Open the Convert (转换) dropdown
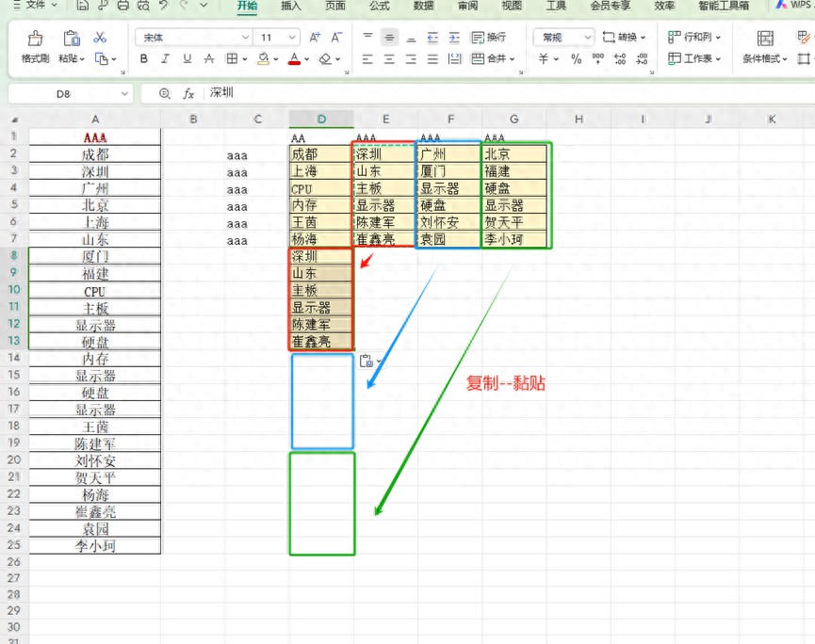Image resolution: width=815 pixels, height=644 pixels. 624,38
